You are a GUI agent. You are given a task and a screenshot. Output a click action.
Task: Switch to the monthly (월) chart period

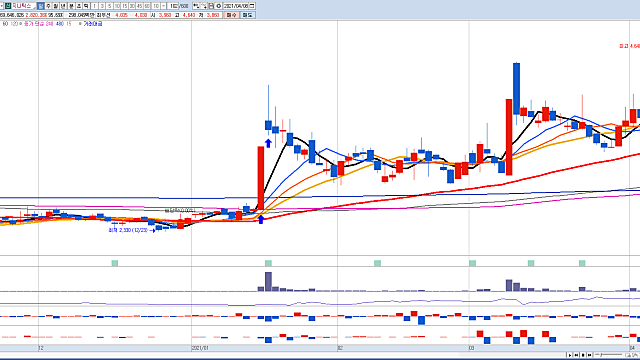point(56,6)
